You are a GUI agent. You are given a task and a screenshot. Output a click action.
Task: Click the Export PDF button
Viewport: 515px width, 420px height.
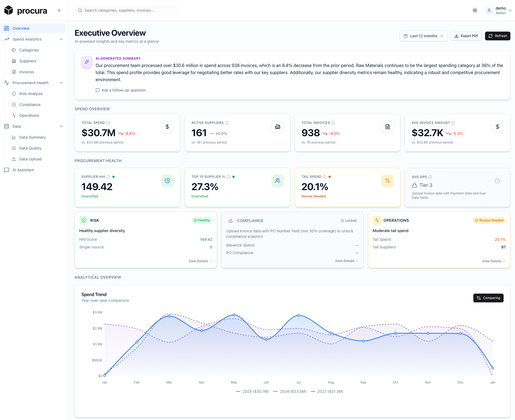click(466, 36)
